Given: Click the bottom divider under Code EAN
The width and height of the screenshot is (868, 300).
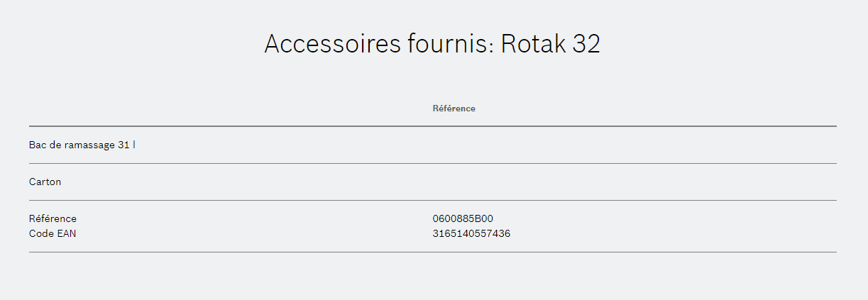Looking at the screenshot, I should (433, 252).
